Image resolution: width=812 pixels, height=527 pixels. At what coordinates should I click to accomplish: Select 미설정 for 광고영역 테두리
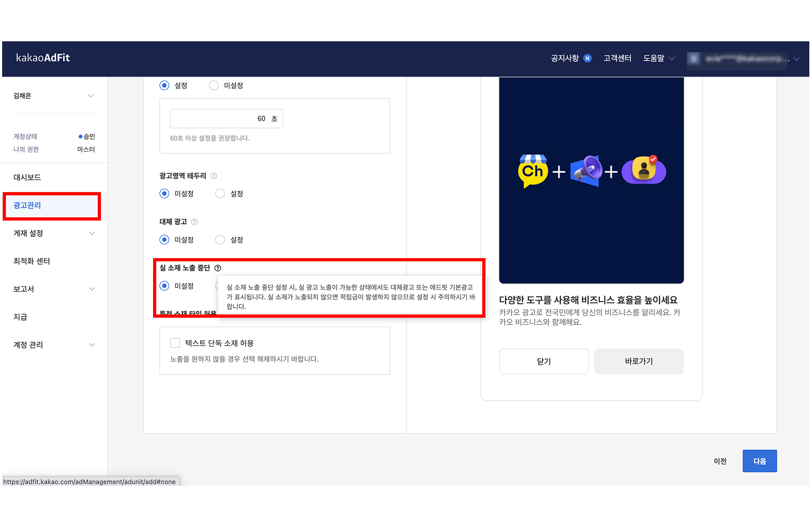pyautogui.click(x=164, y=194)
